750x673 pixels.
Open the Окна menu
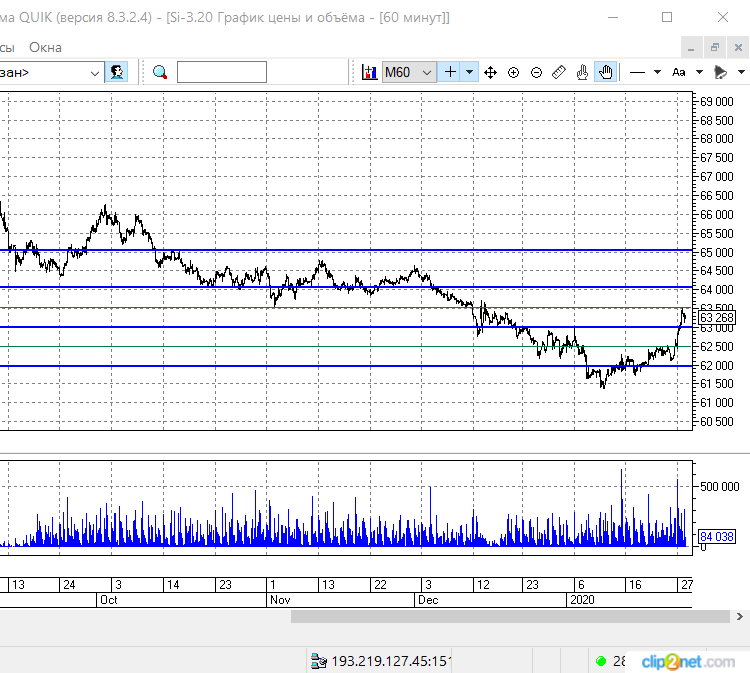[x=45, y=47]
